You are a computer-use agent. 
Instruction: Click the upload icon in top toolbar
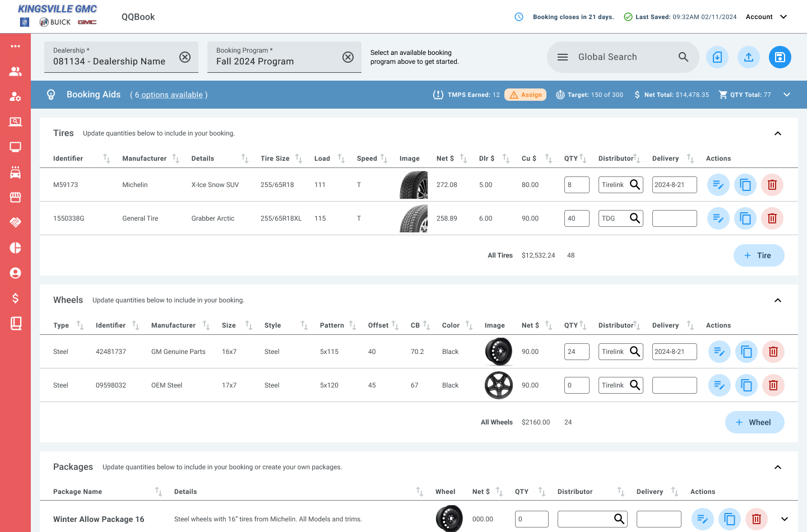(x=748, y=57)
